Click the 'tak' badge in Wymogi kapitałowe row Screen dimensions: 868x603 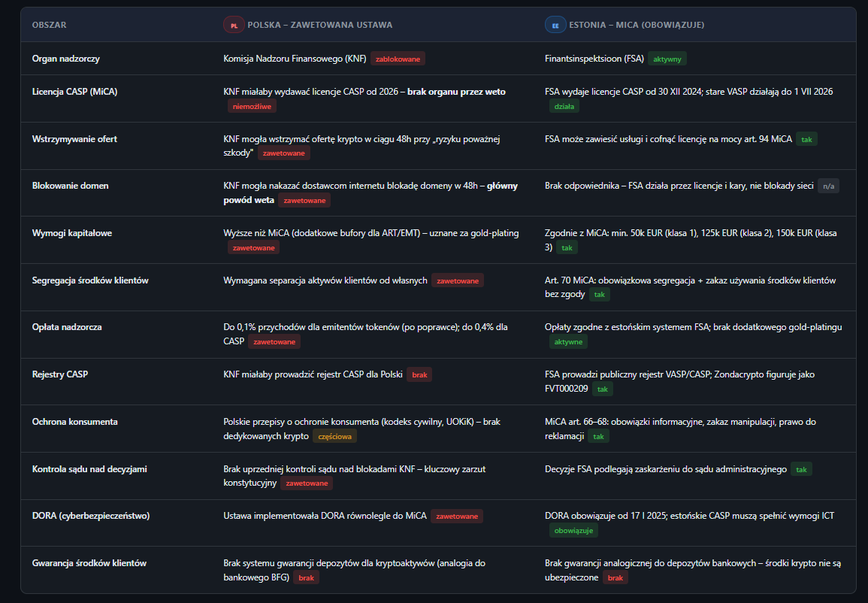(567, 247)
